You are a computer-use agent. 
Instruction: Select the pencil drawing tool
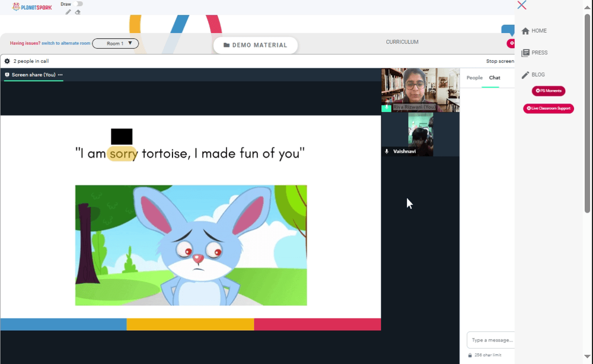coord(68,12)
